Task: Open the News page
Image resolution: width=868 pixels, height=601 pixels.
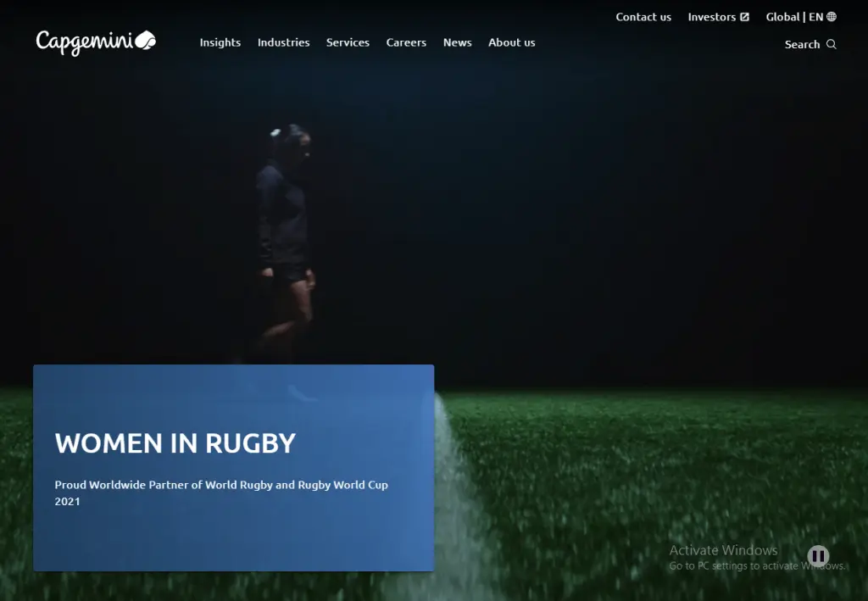Action: [457, 42]
